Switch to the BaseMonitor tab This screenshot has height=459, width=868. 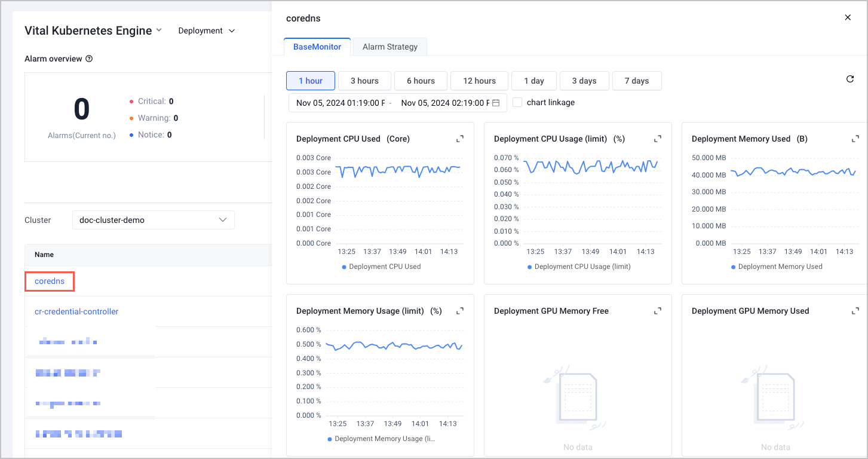coord(317,47)
